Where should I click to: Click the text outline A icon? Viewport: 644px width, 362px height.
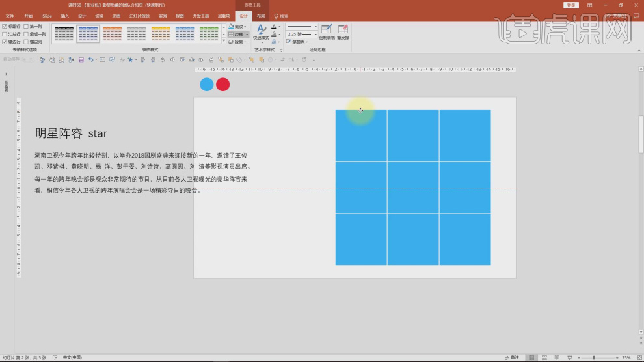point(274,34)
